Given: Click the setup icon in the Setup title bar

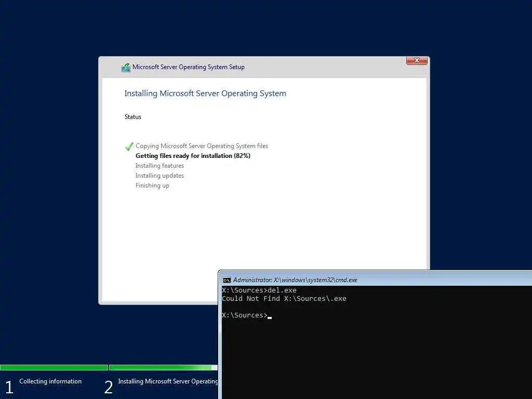Looking at the screenshot, I should pos(126,68).
